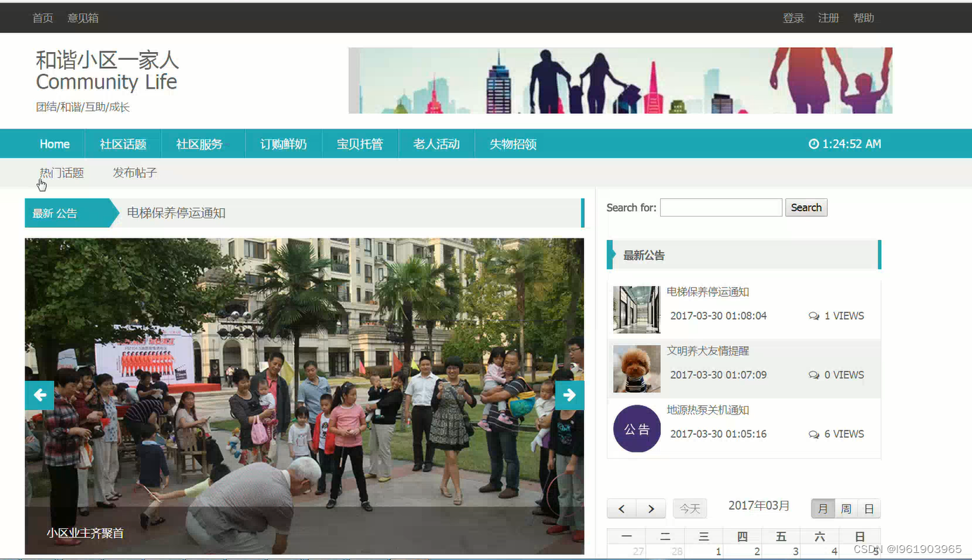The width and height of the screenshot is (972, 560).
Task: Click timestamp 2017-03-30 01:08:04
Action: click(x=719, y=316)
